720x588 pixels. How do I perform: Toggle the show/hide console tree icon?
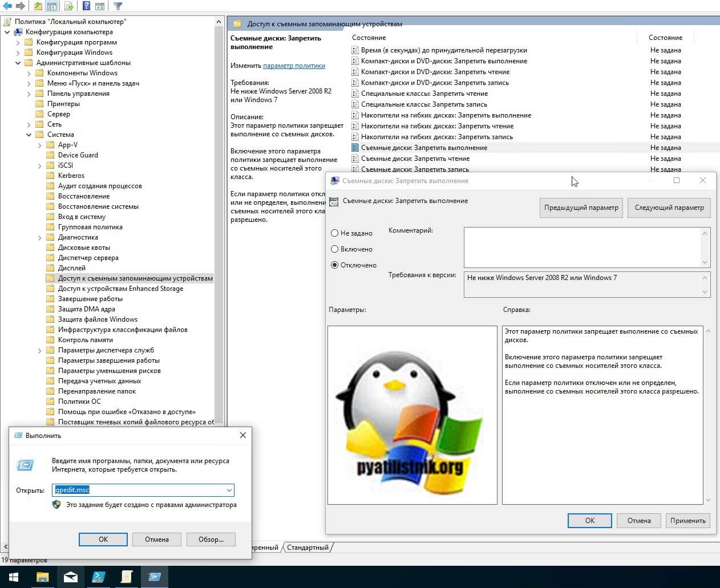[x=52, y=6]
